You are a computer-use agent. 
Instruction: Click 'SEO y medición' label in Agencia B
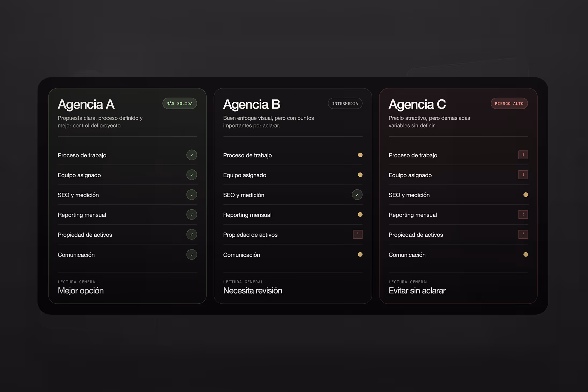(244, 195)
